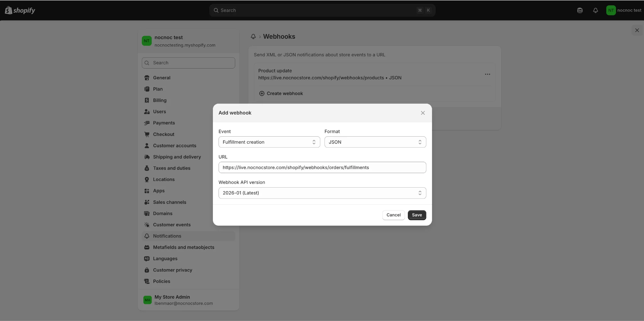Close the Add webhook modal with the X
Screen dimensions: 644x321
pyautogui.click(x=423, y=113)
